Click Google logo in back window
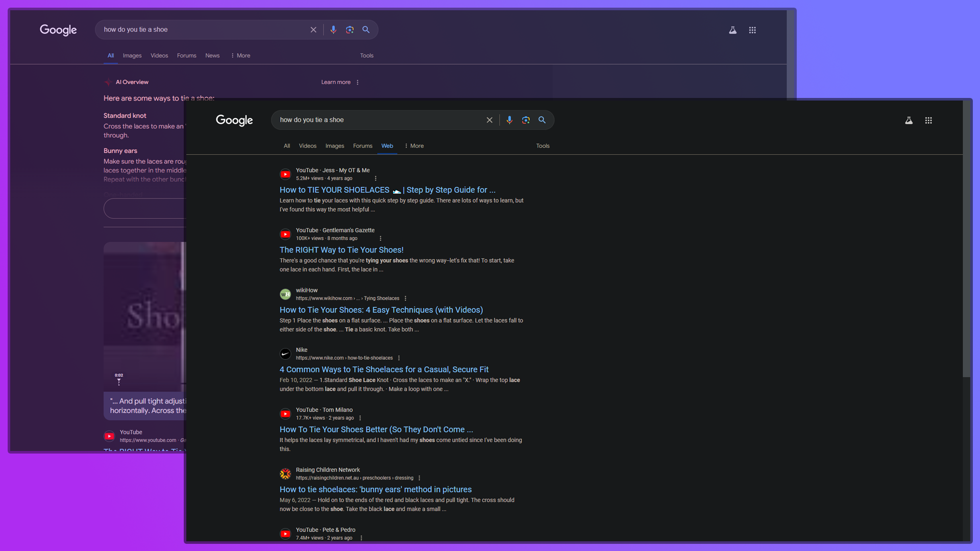980x551 pixels. (58, 30)
